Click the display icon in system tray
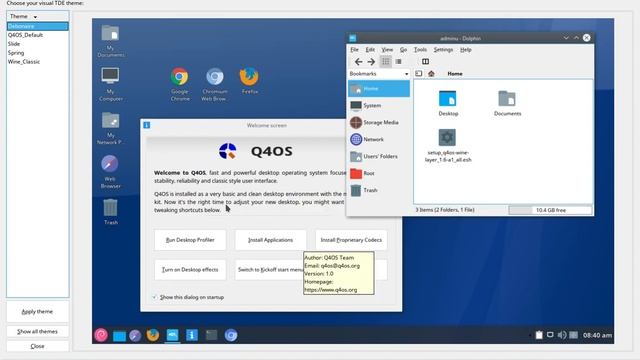 tap(550, 335)
